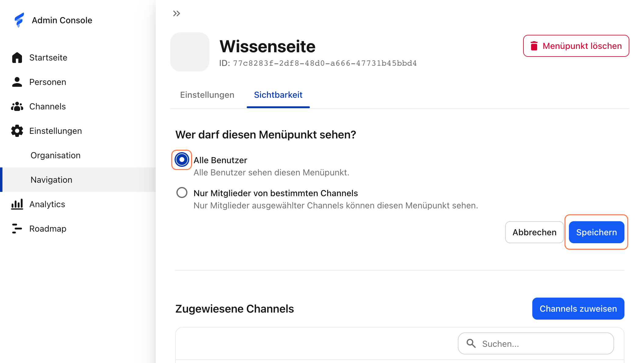Image resolution: width=644 pixels, height=363 pixels.
Task: Click the Wissenseite page heading
Action: 267,46
